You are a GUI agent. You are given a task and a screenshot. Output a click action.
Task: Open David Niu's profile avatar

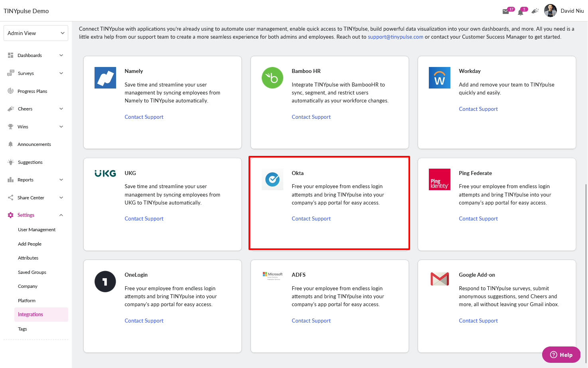point(551,11)
